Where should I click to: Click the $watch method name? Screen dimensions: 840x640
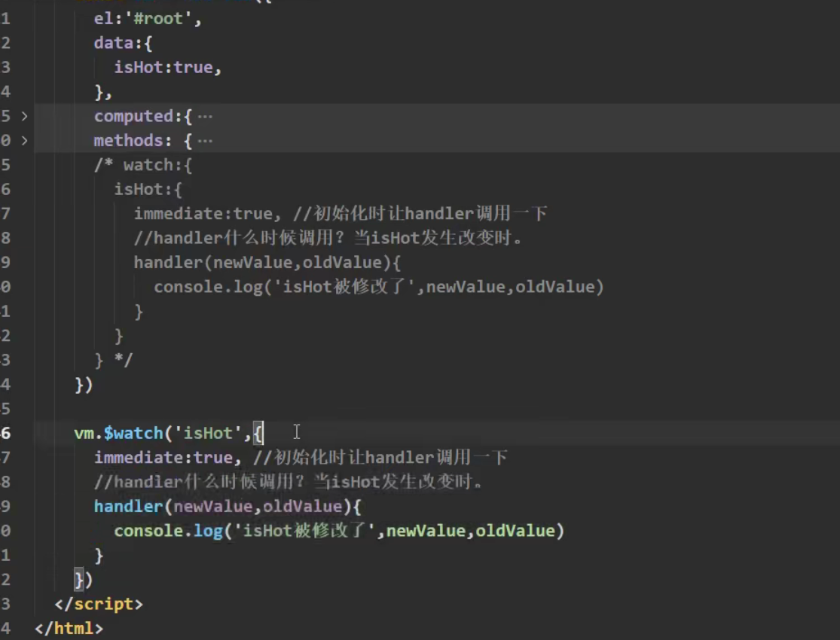click(133, 433)
